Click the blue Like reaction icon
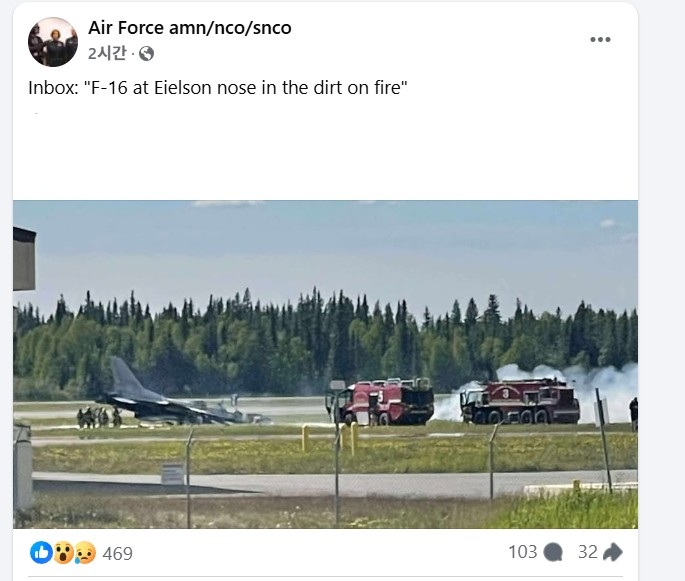Viewport: 685px width, 581px height. pos(41,553)
